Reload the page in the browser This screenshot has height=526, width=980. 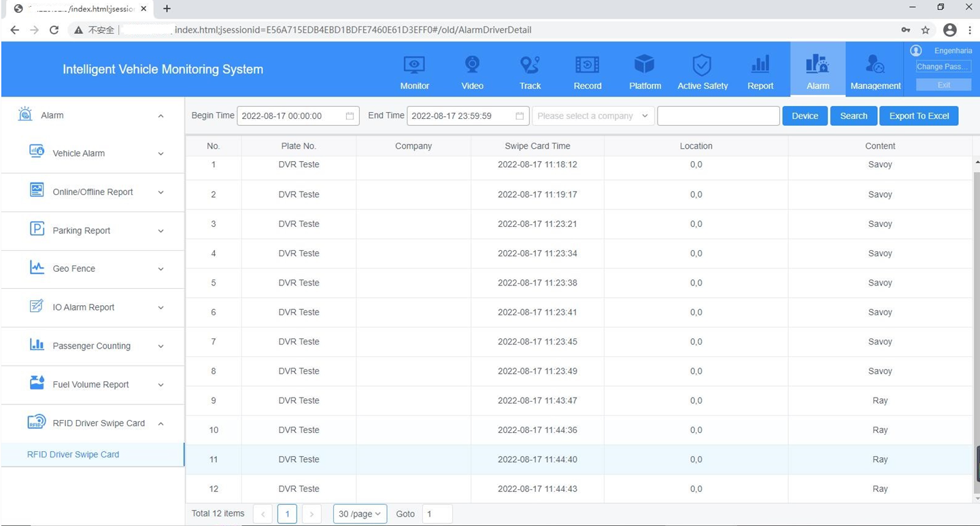pyautogui.click(x=54, y=30)
